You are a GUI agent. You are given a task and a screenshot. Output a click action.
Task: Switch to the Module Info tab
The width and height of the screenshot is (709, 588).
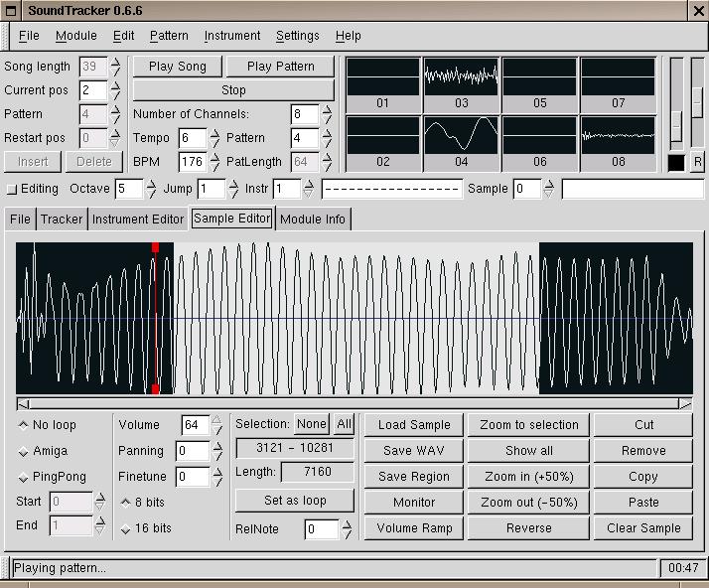point(313,219)
